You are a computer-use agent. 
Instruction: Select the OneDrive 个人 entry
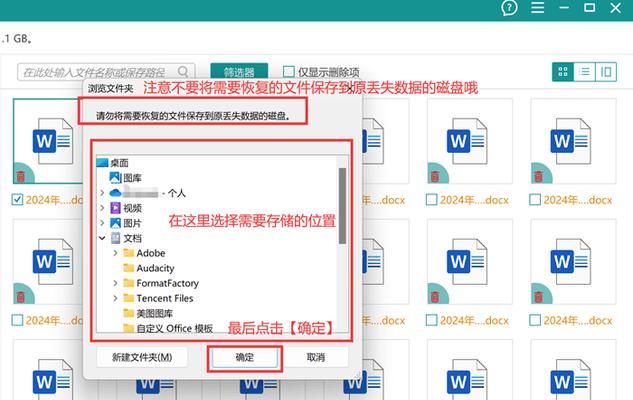(148, 193)
